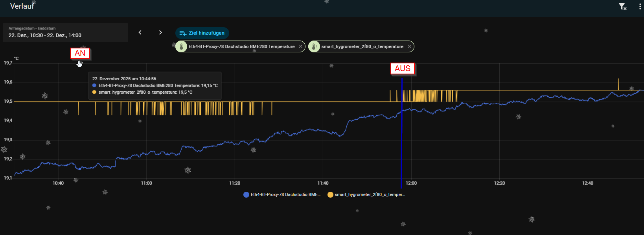This screenshot has width=644, height=235.
Task: Advance to next time range
Action: [x=160, y=33]
